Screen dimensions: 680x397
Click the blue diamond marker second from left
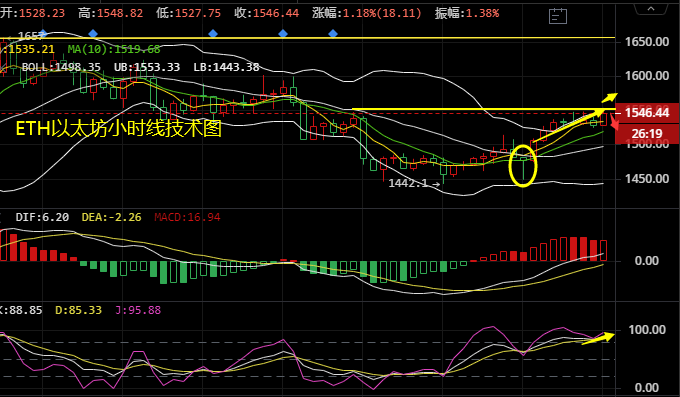pyautogui.click(x=93, y=33)
